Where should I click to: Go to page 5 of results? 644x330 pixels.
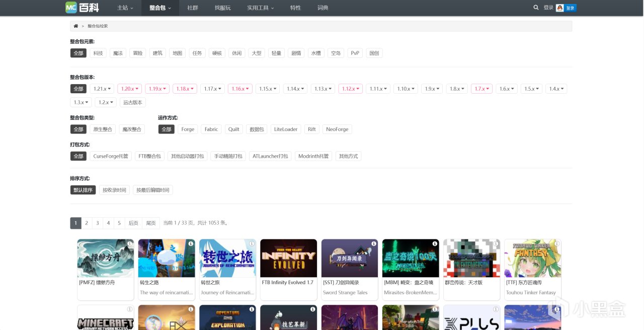point(119,223)
